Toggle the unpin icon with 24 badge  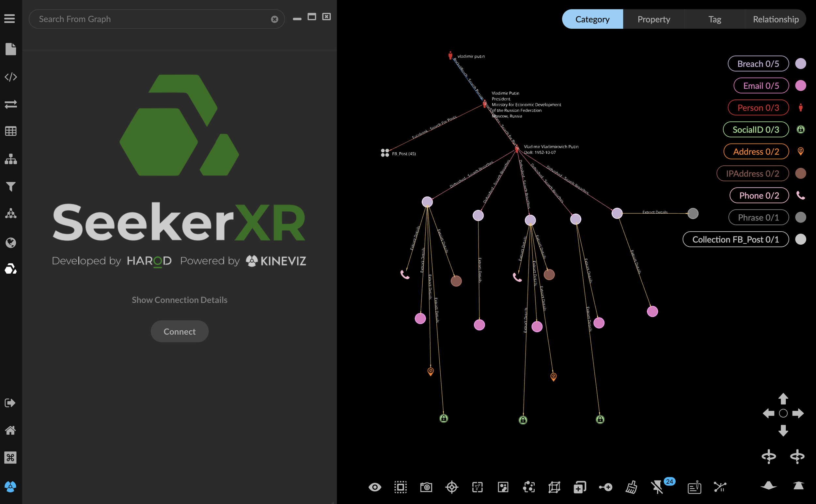tap(658, 487)
